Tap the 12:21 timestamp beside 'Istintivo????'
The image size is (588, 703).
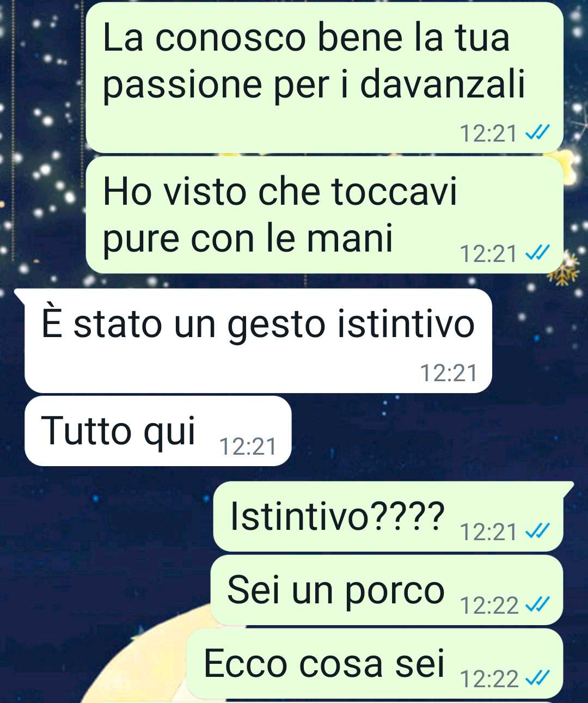[x=489, y=531]
